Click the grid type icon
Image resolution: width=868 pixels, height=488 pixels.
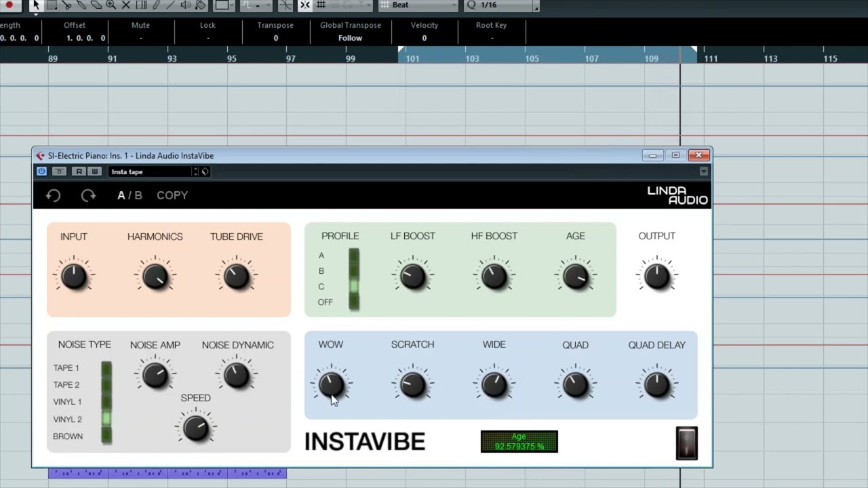coord(321,5)
